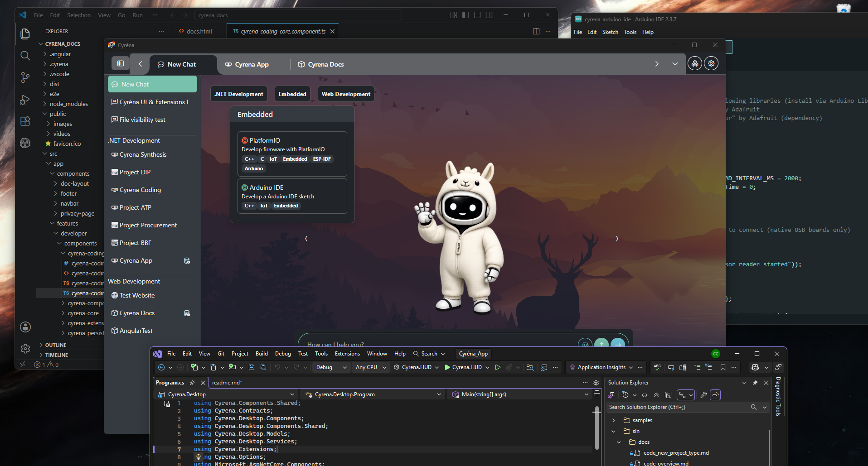The width and height of the screenshot is (868, 466).
Task: Collapse the sln folder in Solution Explorer
Action: [x=614, y=431]
